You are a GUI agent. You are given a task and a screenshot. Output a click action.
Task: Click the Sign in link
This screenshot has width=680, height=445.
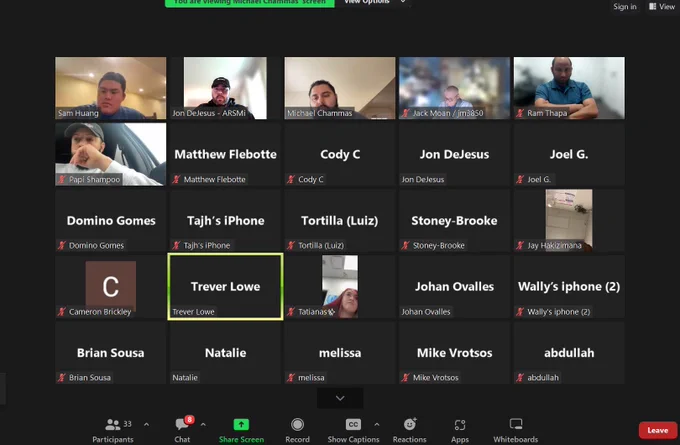[x=624, y=7]
